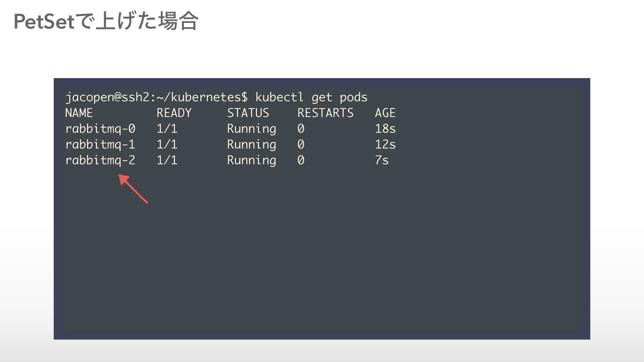
Task: Click the 7s age value
Action: (382, 160)
